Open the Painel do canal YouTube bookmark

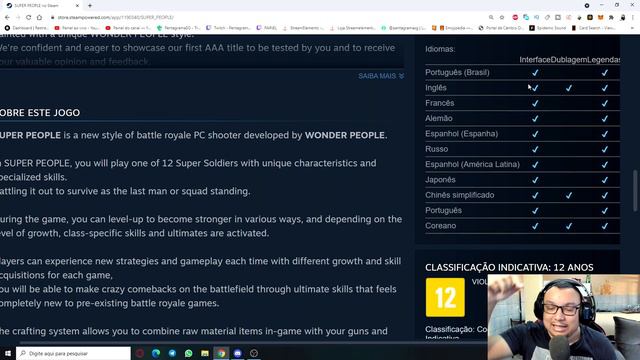[x=128, y=28]
